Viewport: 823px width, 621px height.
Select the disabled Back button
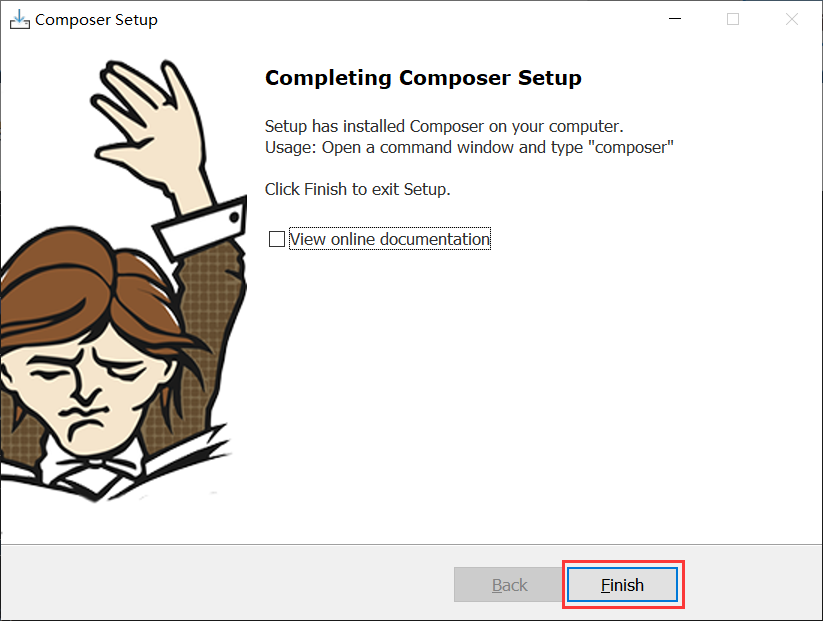[x=509, y=584]
